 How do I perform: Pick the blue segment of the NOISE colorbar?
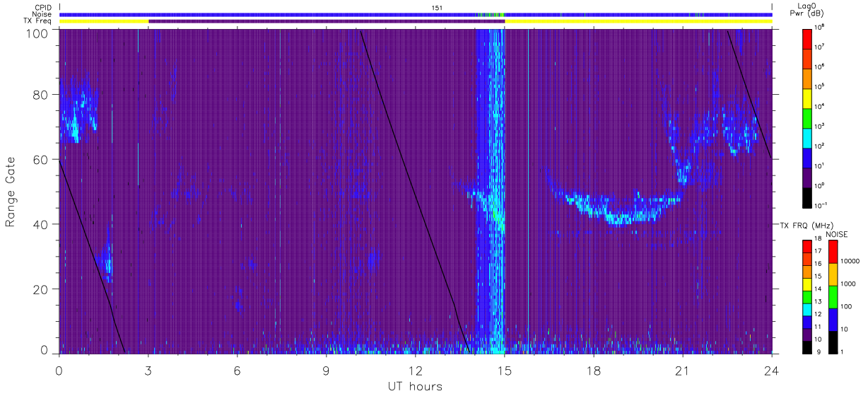pyautogui.click(x=833, y=319)
